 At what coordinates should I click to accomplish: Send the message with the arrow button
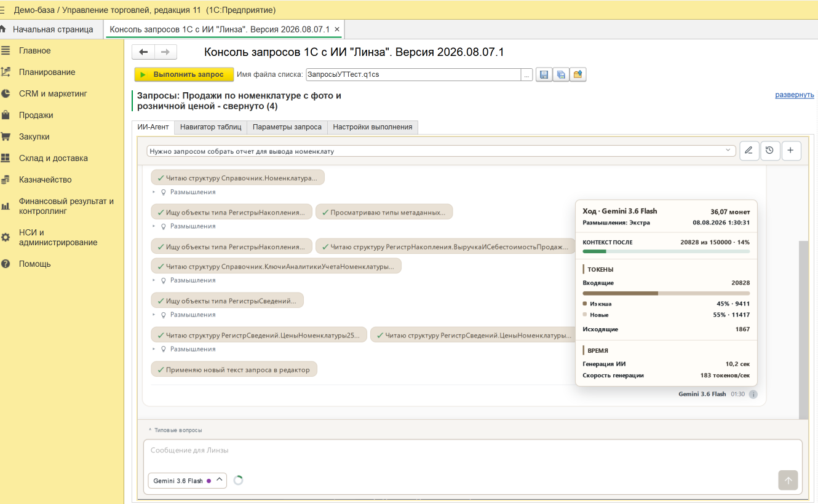point(788,480)
